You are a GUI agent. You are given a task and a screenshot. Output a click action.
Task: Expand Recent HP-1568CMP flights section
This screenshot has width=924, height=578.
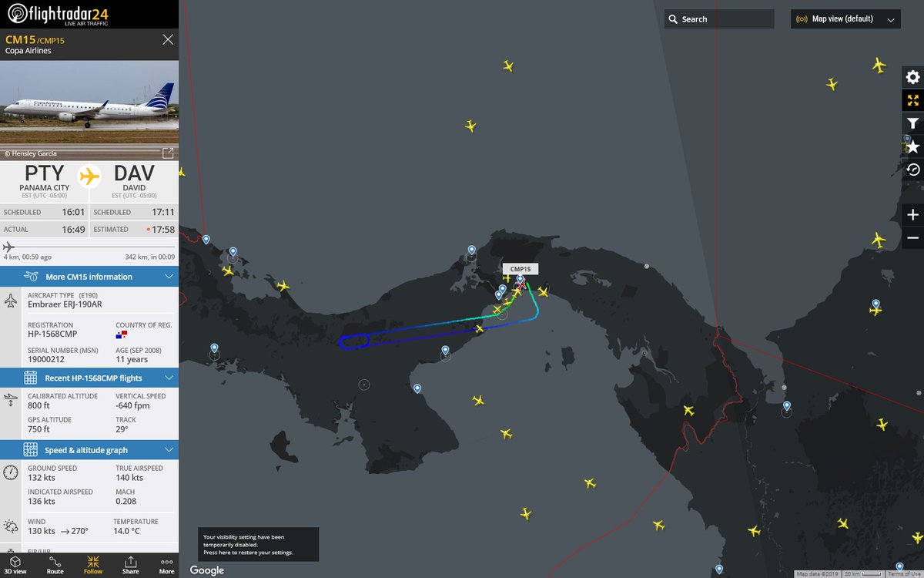(x=89, y=378)
